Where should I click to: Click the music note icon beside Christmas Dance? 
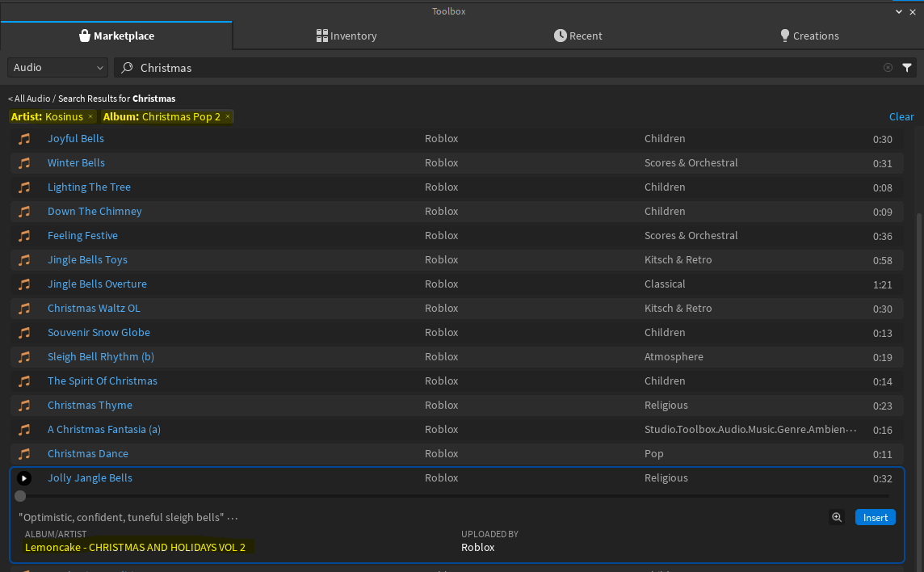24,453
